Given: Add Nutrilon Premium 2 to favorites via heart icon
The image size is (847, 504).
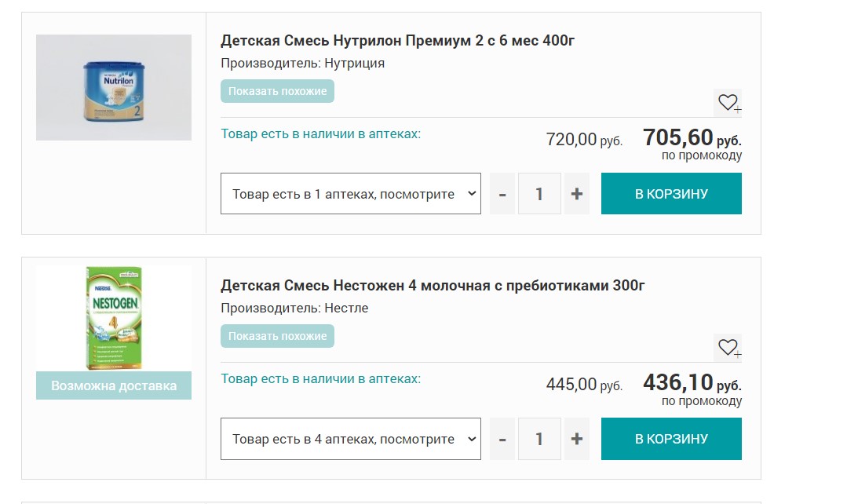Looking at the screenshot, I should click(x=727, y=101).
